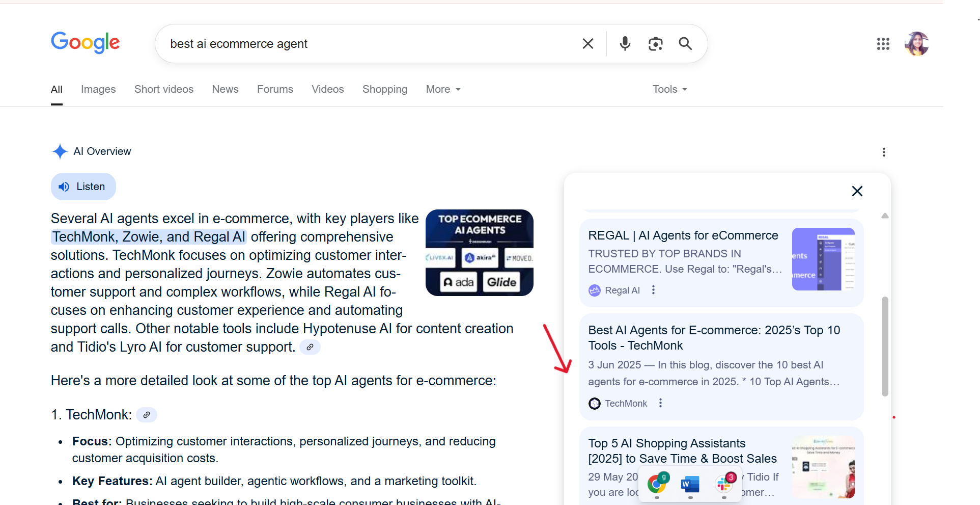
Task: Click the TechMonk favicon
Action: coord(594,404)
